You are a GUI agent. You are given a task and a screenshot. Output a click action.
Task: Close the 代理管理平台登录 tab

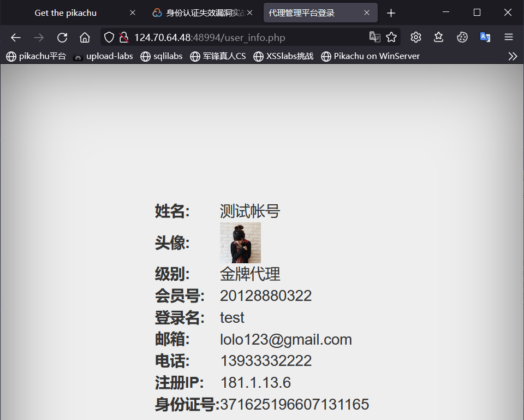(x=367, y=13)
